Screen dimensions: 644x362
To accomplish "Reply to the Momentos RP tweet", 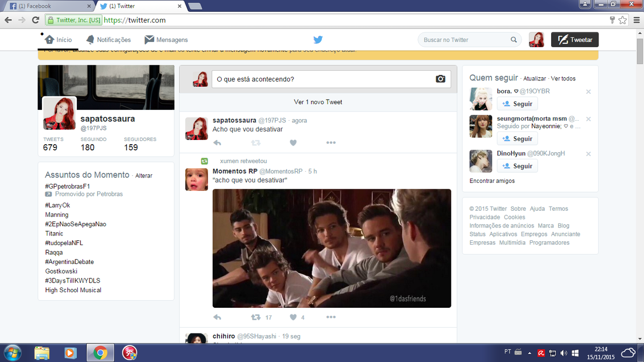I will click(217, 317).
